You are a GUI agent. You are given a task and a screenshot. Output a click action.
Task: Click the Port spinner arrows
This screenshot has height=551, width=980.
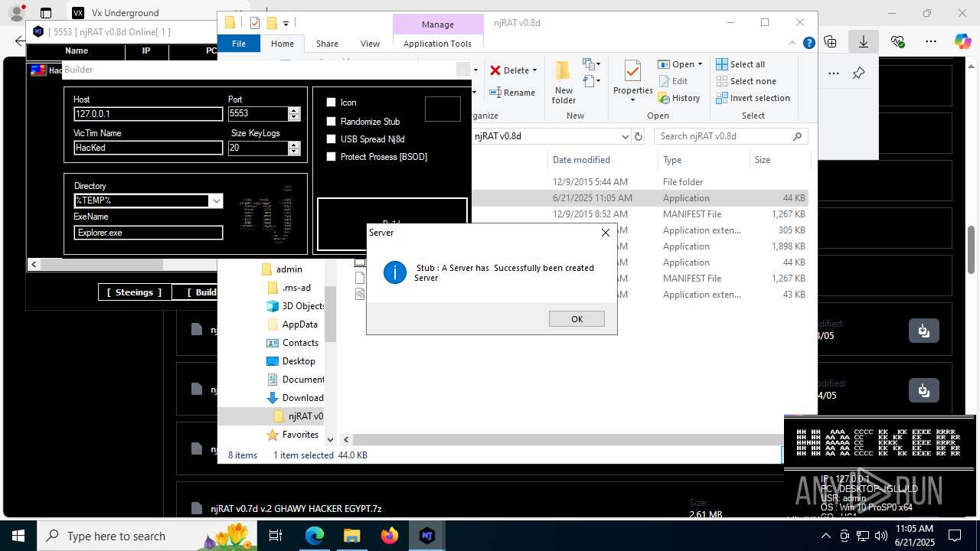[x=294, y=114]
